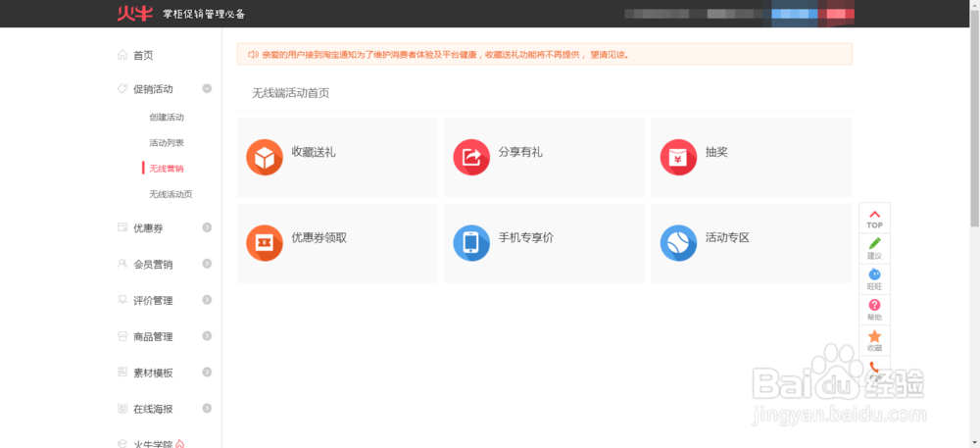Open the red 分享有礼 share icon
Screen dimensions: 980x448
471,157
